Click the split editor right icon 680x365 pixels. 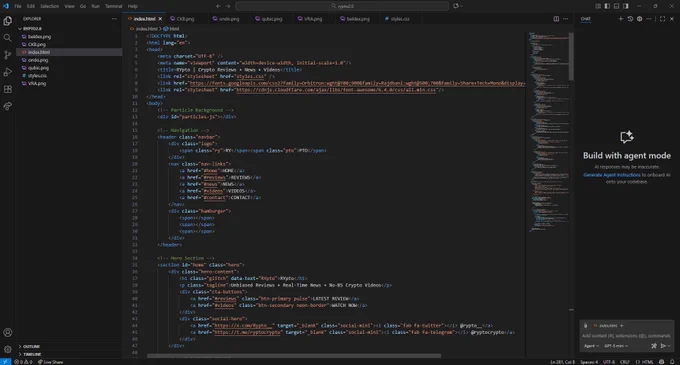click(x=556, y=19)
